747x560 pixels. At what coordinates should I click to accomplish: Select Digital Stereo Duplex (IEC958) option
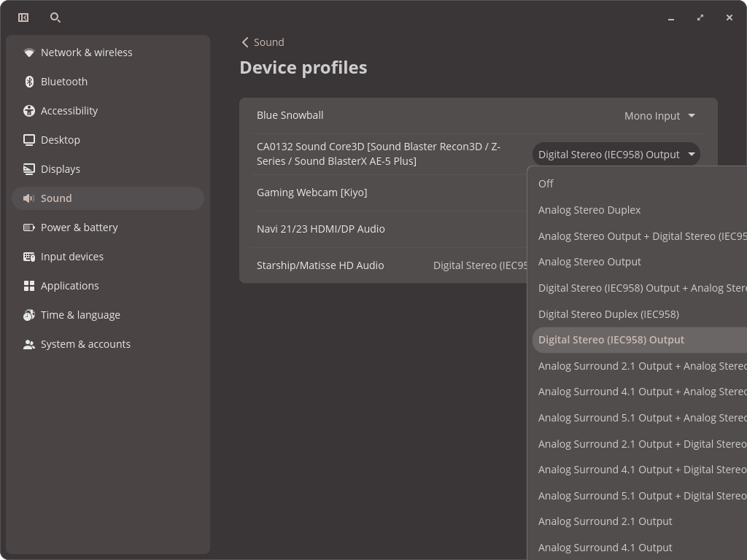(x=608, y=314)
